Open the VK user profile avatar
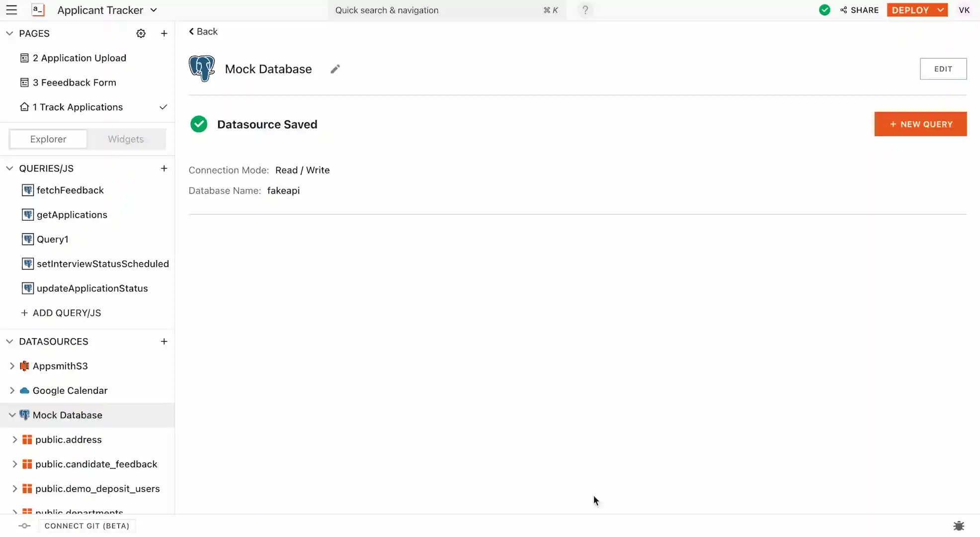980x537 pixels. pyautogui.click(x=964, y=10)
